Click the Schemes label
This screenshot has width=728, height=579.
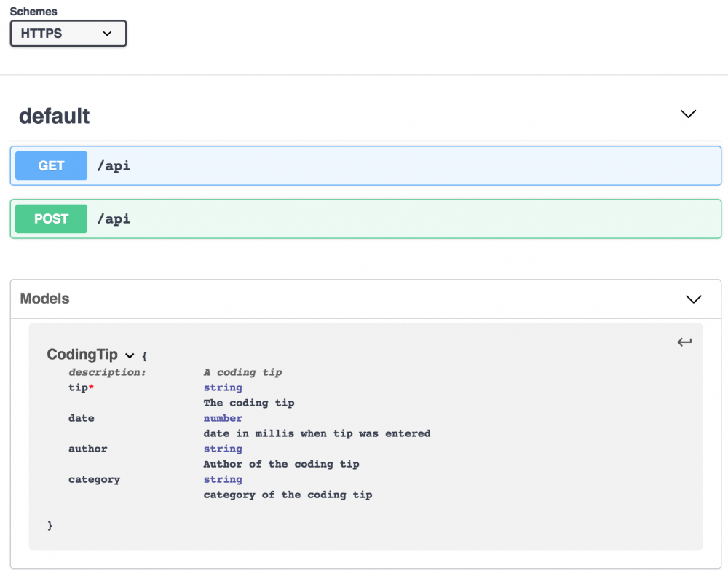coord(33,12)
